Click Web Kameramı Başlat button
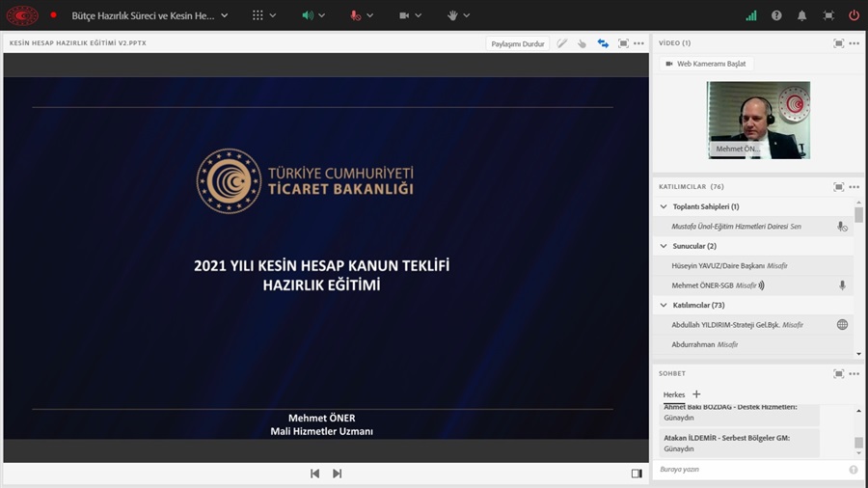This screenshot has width=868, height=488. [x=706, y=64]
